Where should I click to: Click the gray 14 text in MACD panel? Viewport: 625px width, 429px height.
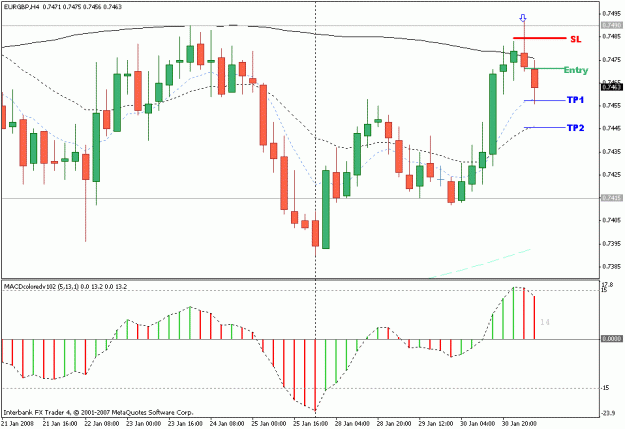(545, 322)
